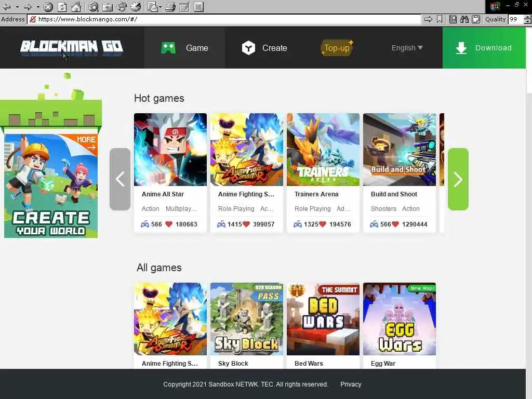This screenshot has height=399, width=532.
Task: Open the Top-up page
Action: coord(337,48)
